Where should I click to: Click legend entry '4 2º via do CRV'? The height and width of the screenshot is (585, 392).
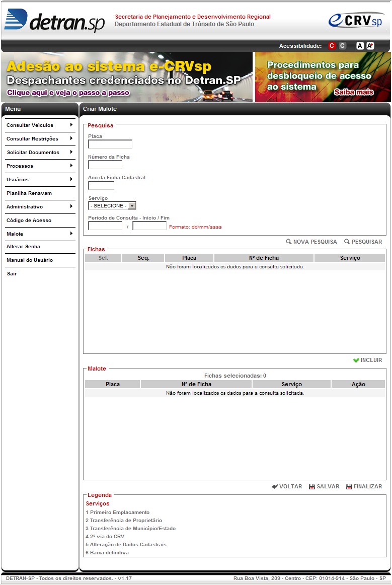pyautogui.click(x=105, y=537)
